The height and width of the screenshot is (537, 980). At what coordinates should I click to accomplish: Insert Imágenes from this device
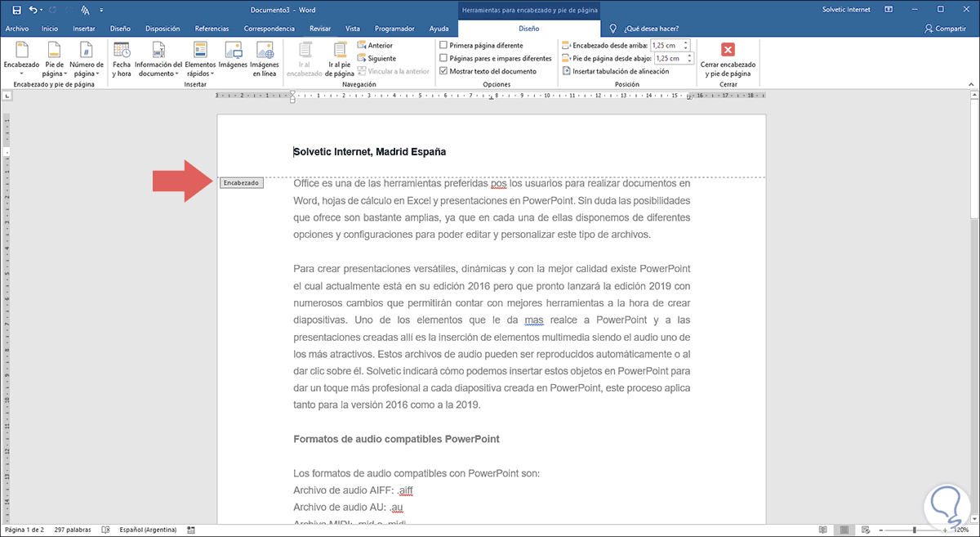tap(233, 56)
